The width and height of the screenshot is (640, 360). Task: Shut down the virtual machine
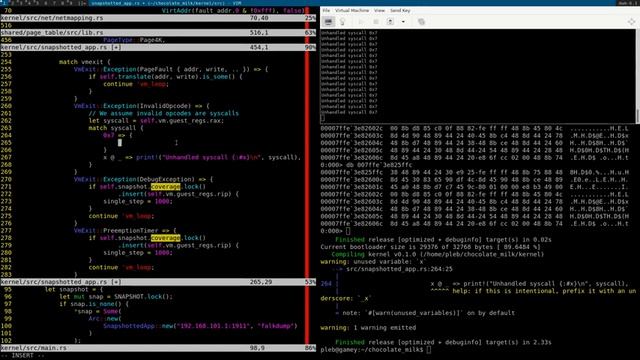390,21
